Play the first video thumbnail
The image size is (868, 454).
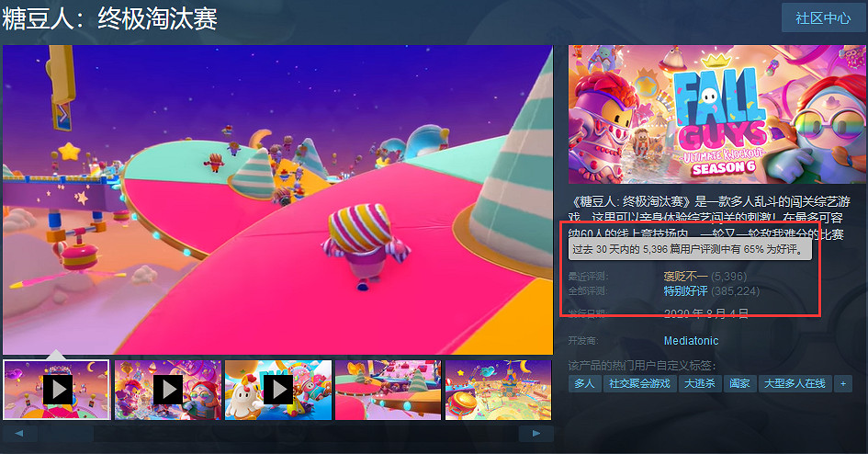(57, 390)
